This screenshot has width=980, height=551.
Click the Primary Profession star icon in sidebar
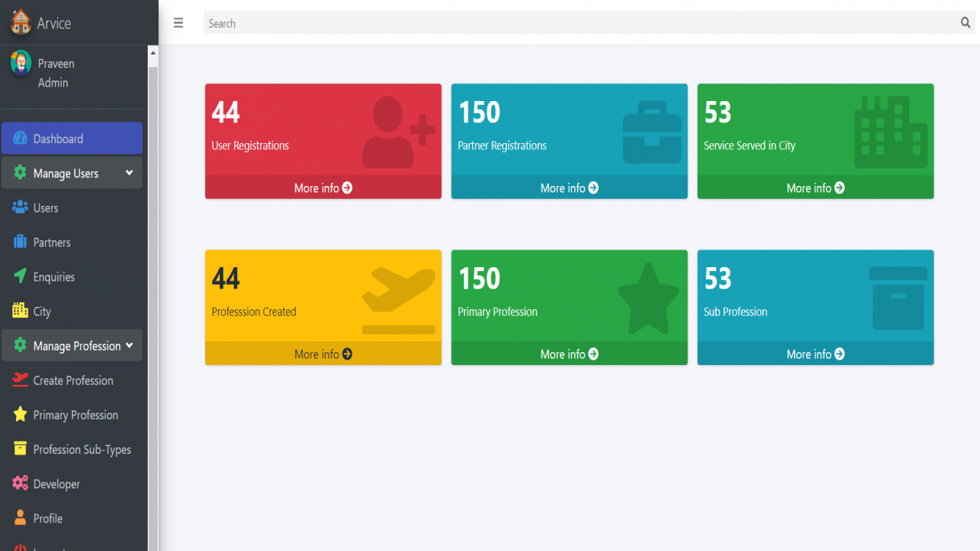click(21, 414)
